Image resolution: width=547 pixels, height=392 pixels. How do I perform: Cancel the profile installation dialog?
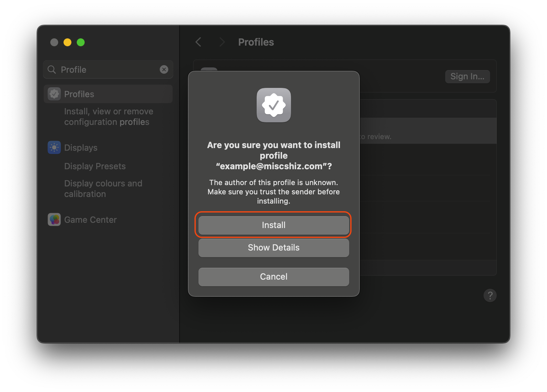[273, 277]
